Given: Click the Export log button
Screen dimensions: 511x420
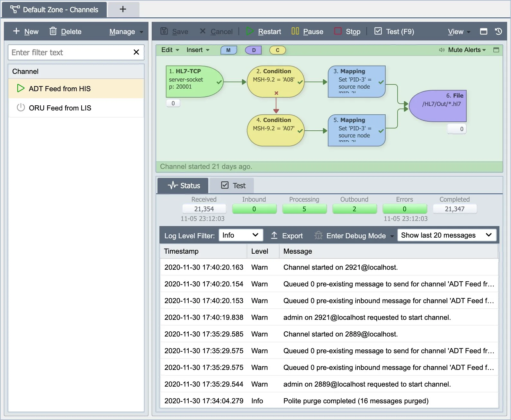Looking at the screenshot, I should pyautogui.click(x=287, y=236).
